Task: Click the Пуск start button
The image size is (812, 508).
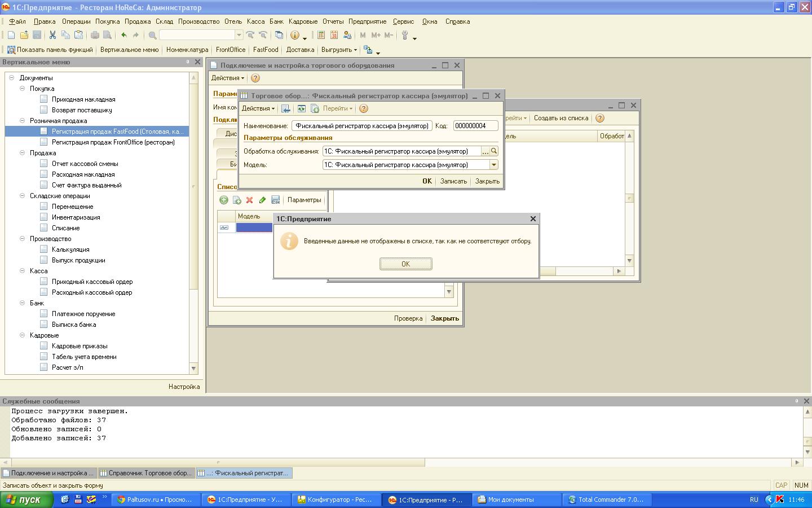Action: (27, 500)
